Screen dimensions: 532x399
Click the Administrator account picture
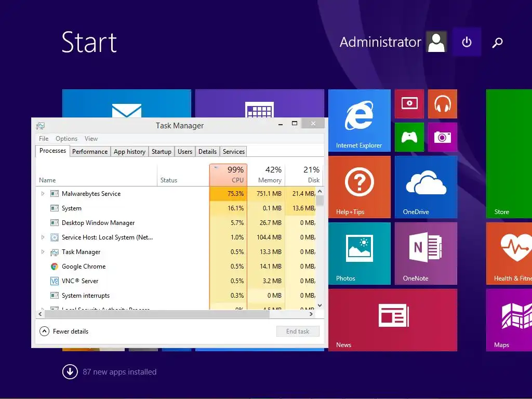pos(436,42)
